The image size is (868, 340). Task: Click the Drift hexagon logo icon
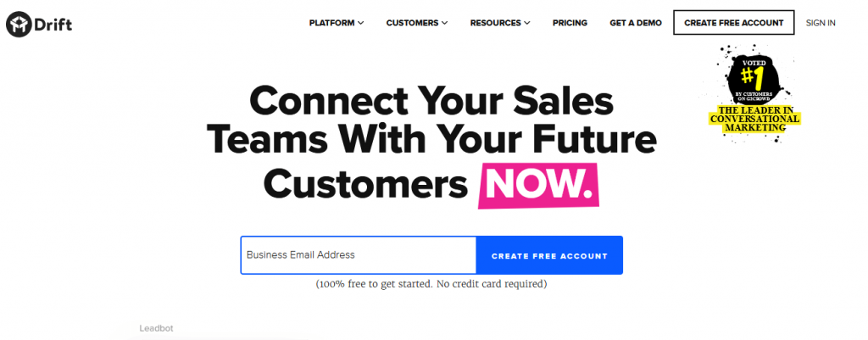coord(19,25)
